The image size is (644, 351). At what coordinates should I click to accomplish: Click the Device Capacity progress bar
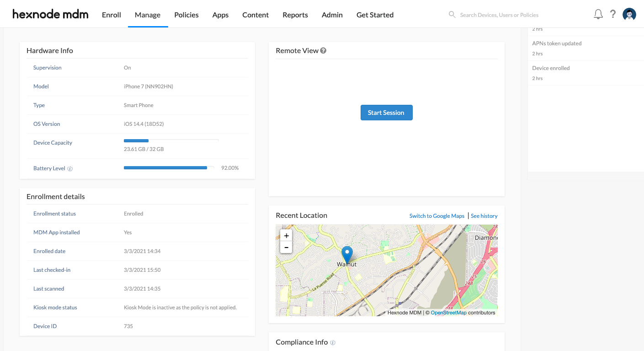pyautogui.click(x=171, y=140)
